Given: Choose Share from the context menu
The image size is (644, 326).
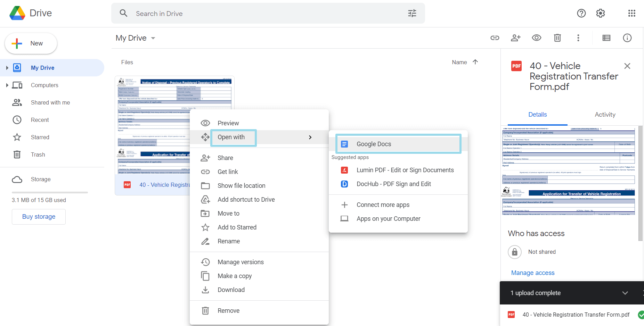Looking at the screenshot, I should click(259, 158).
